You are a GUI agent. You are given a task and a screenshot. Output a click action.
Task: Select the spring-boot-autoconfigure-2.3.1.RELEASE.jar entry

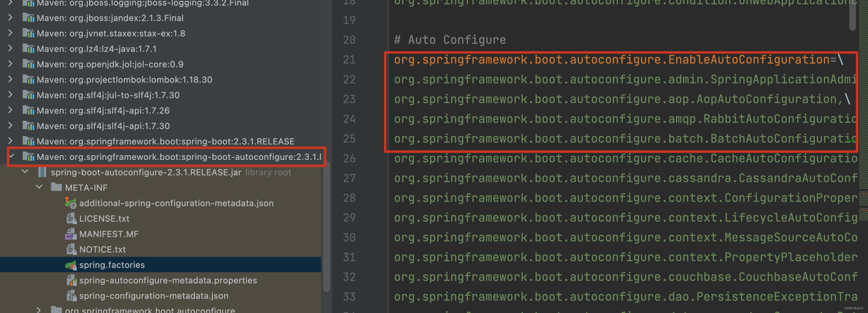146,172
